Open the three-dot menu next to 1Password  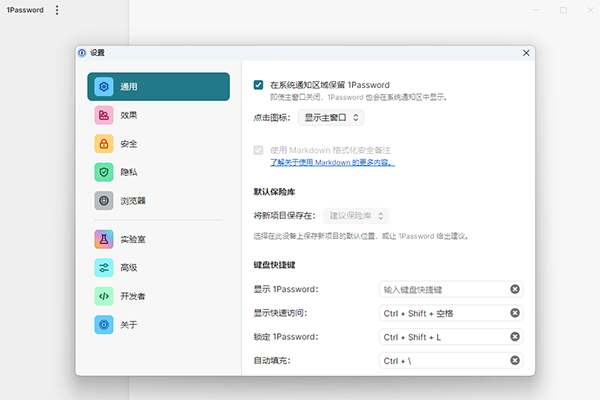pyautogui.click(x=57, y=10)
